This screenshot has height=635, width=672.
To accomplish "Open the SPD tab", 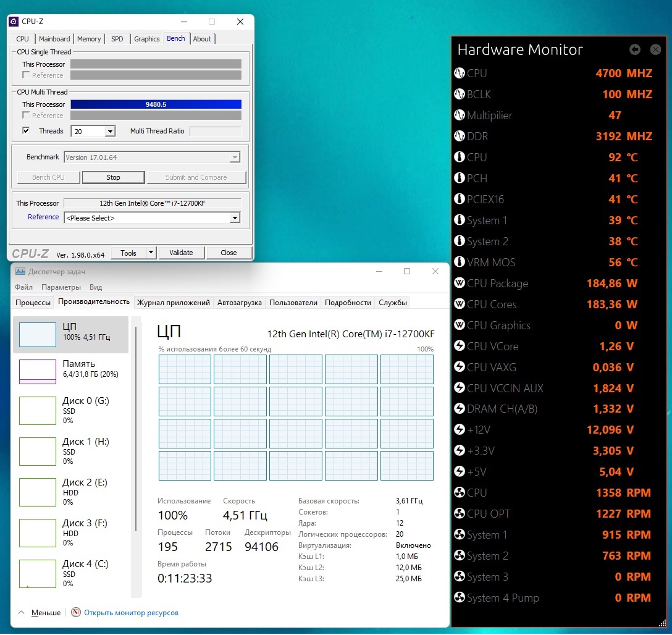I will point(117,39).
